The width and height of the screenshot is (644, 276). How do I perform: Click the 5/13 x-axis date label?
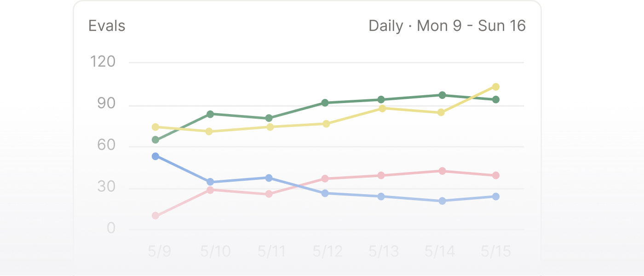click(x=384, y=252)
